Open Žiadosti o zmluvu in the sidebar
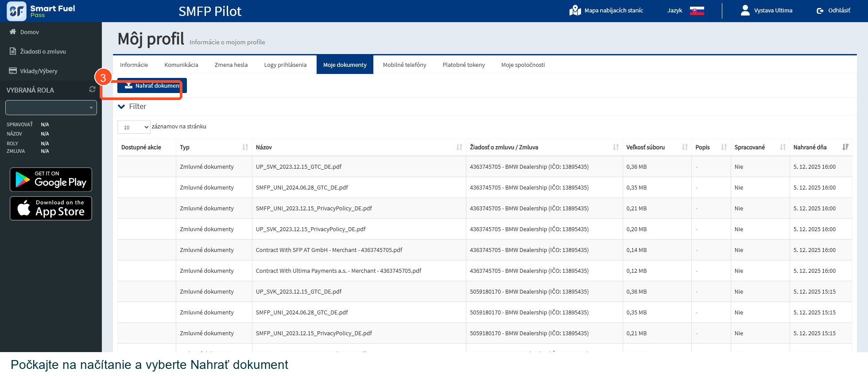Screen dimensions: 868x376 [43, 51]
